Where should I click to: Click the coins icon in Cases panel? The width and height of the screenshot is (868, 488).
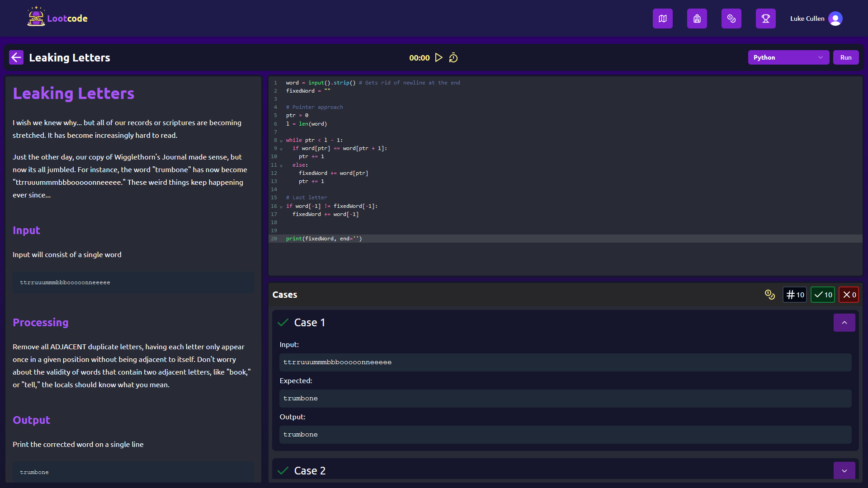[769, 295]
